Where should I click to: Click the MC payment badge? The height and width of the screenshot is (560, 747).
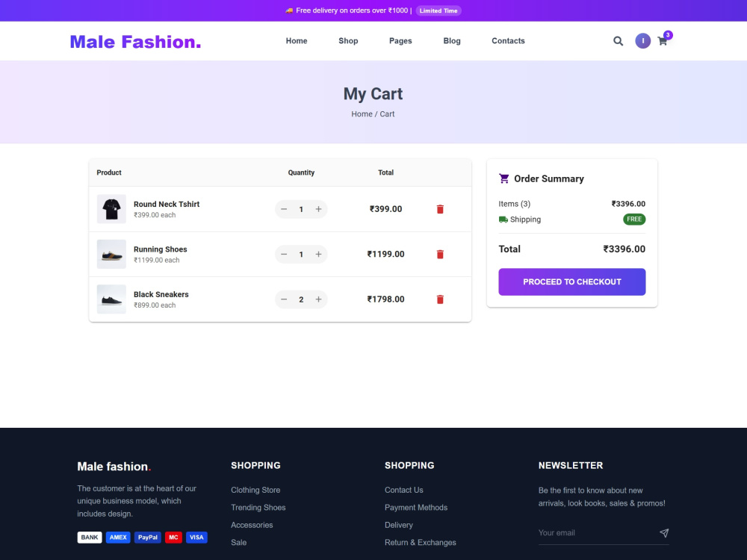pos(173,538)
